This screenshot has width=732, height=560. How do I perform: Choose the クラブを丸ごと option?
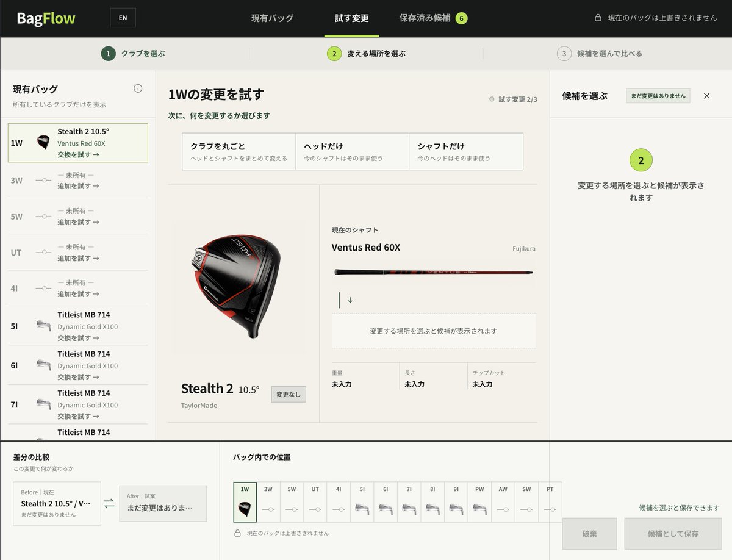point(239,152)
